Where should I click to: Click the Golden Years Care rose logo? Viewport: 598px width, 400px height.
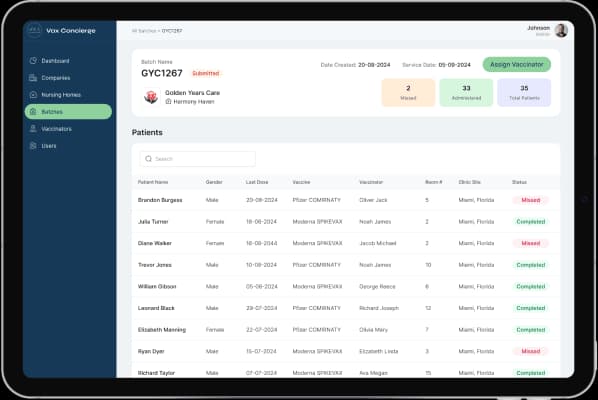click(x=151, y=97)
